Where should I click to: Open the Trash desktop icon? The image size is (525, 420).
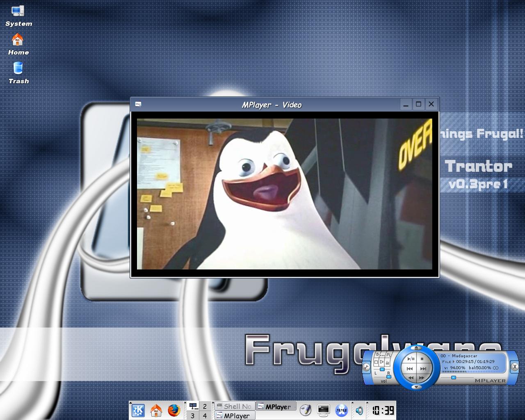click(x=18, y=73)
